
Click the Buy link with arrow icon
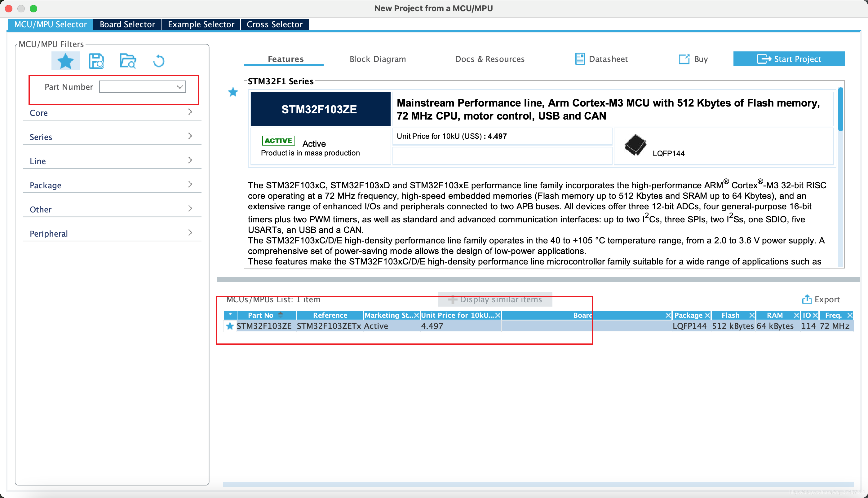pyautogui.click(x=693, y=59)
